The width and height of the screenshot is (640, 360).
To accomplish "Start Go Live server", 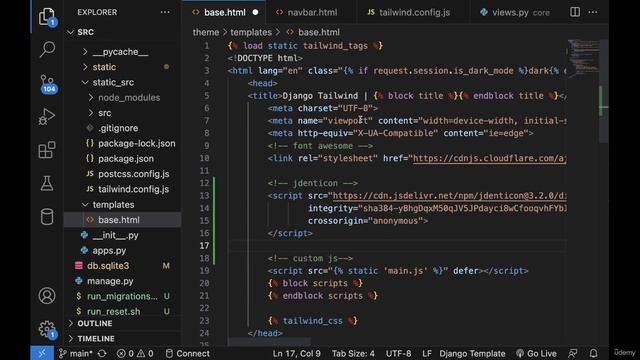I will click(x=536, y=353).
